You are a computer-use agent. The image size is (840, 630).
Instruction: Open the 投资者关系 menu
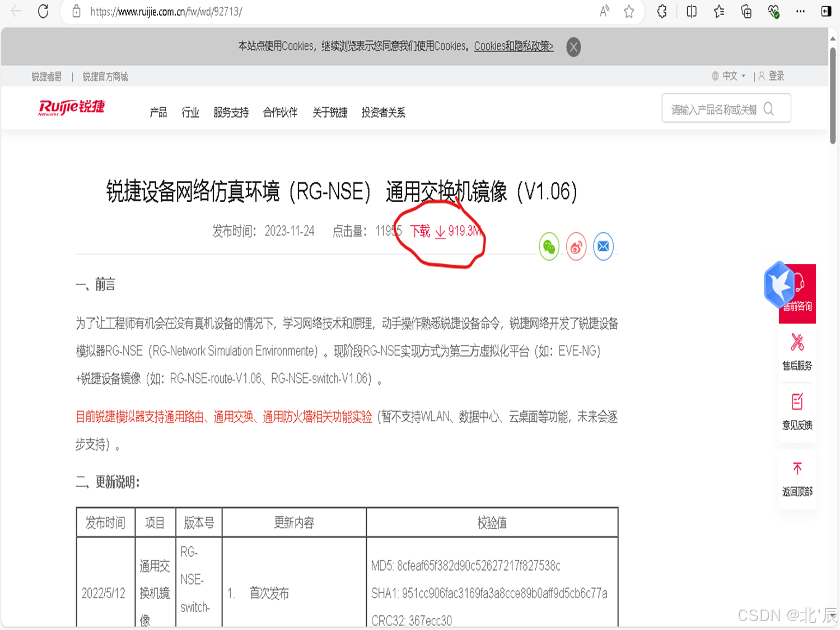coord(383,113)
